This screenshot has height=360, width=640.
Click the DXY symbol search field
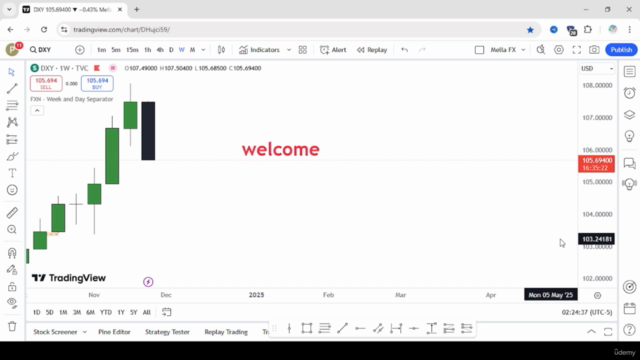tap(41, 50)
